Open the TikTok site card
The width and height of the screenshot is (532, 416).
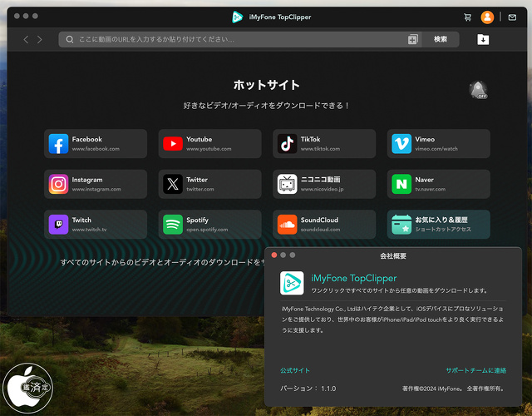(x=324, y=144)
